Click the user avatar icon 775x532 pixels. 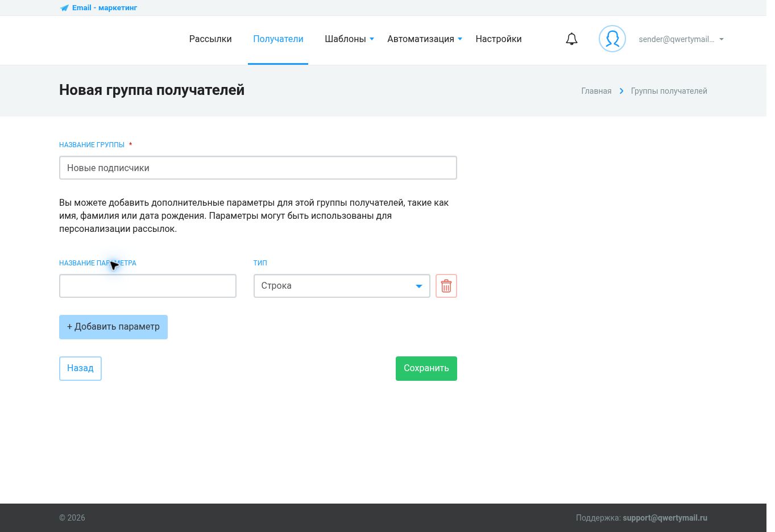(612, 39)
